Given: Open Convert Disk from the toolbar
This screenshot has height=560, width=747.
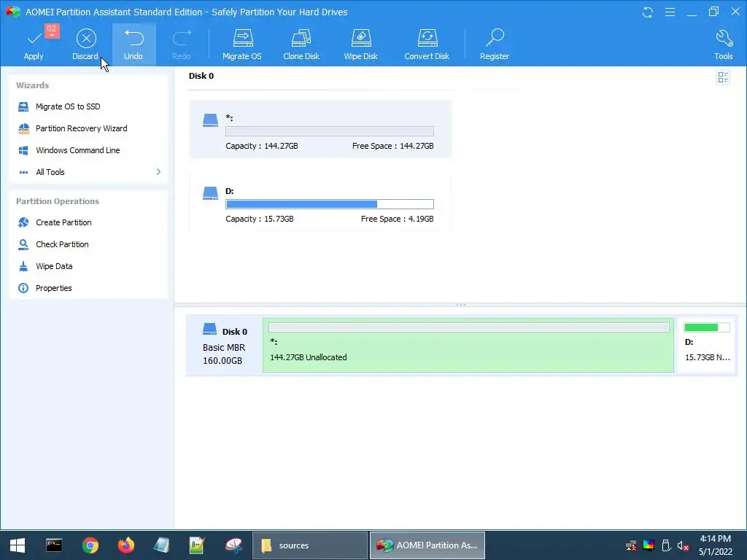Looking at the screenshot, I should tap(427, 44).
